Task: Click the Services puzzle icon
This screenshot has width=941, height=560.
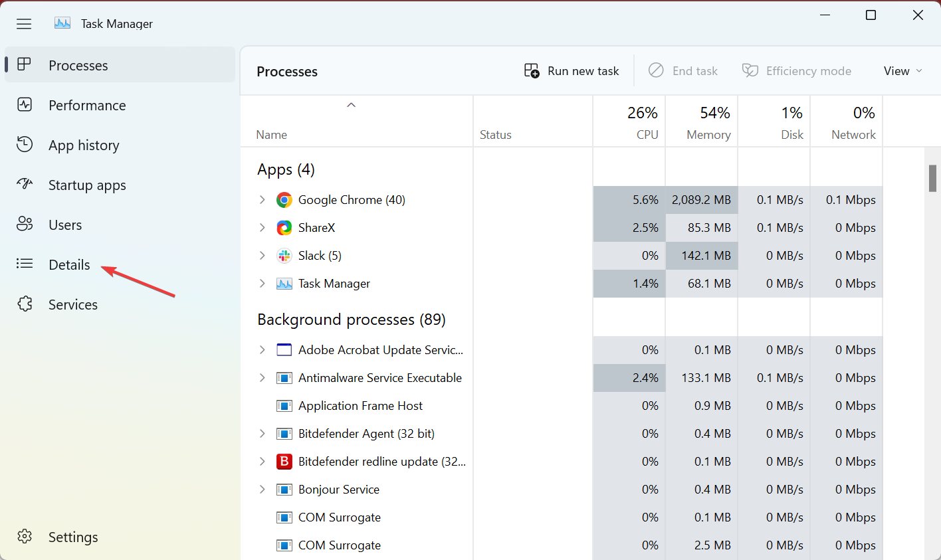Action: [25, 304]
